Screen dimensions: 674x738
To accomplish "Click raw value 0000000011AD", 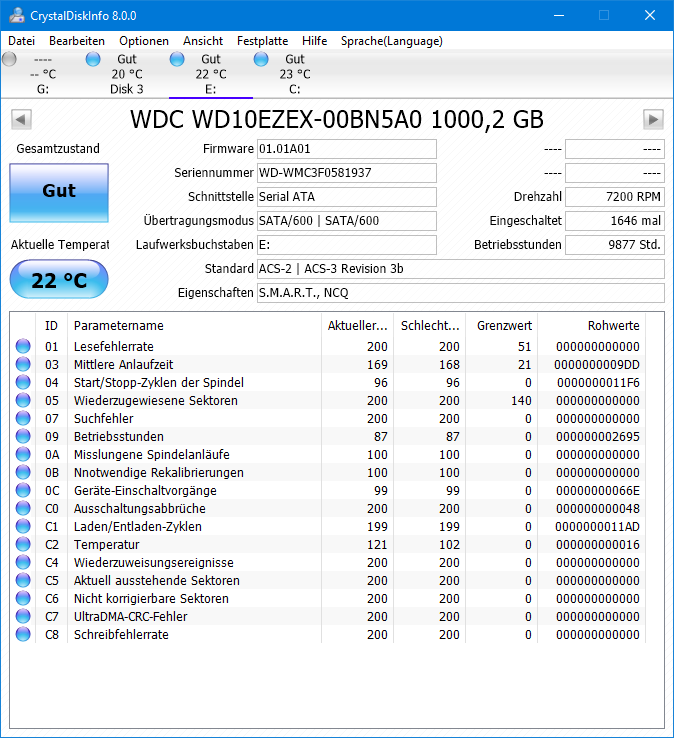I will (597, 527).
